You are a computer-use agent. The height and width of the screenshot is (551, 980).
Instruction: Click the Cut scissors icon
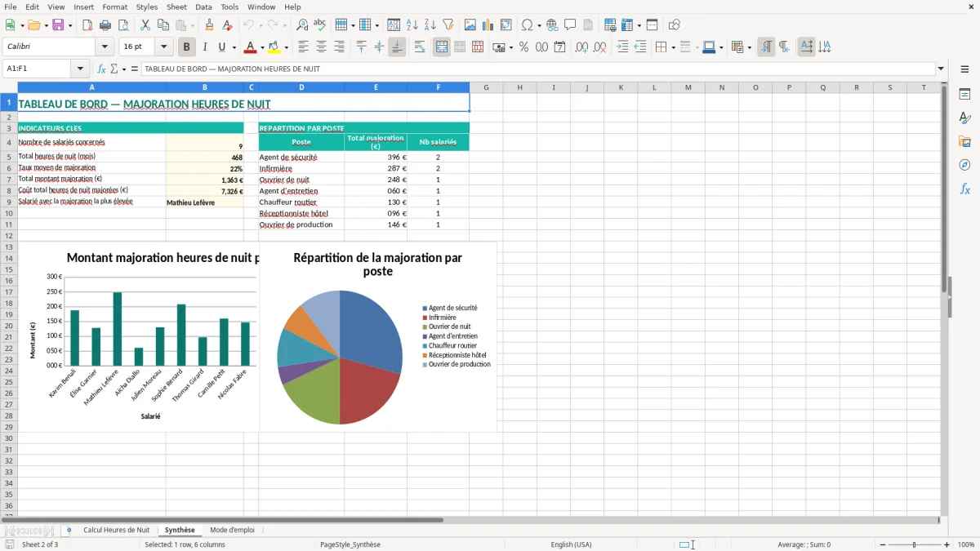coord(145,25)
